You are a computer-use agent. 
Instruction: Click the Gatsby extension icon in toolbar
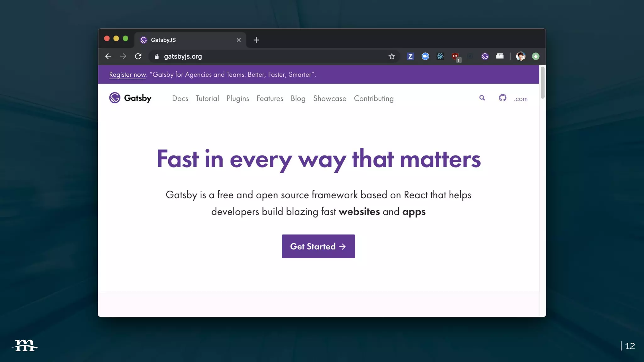485,56
